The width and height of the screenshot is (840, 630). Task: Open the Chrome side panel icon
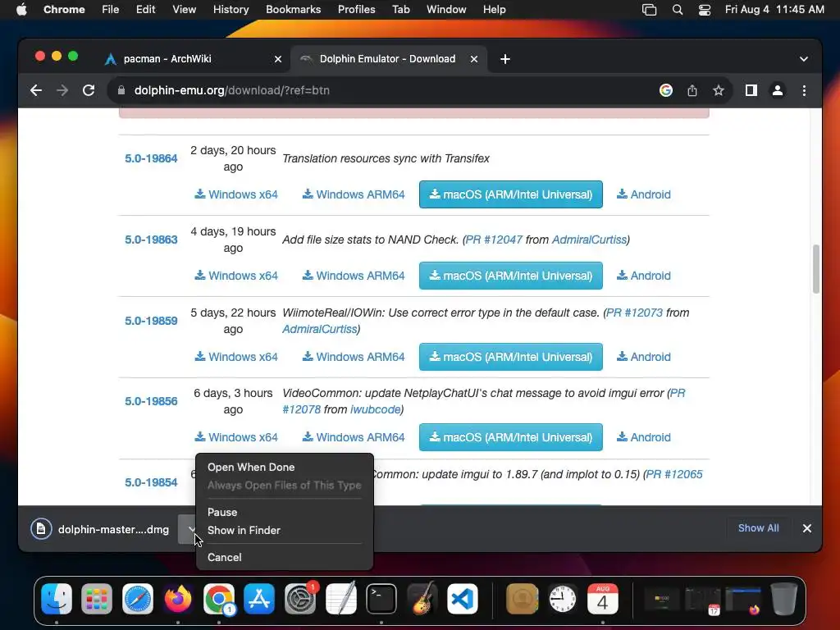[x=751, y=90]
